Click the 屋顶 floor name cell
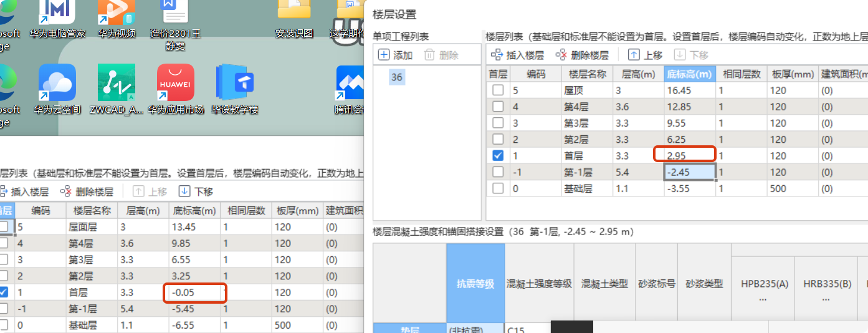Image resolution: width=868 pixels, height=333 pixels. point(586,90)
